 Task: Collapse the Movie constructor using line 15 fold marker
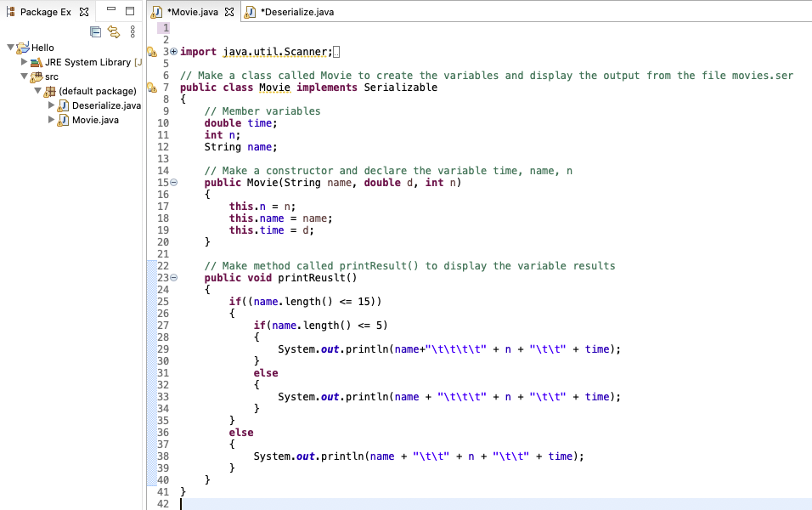(x=174, y=183)
